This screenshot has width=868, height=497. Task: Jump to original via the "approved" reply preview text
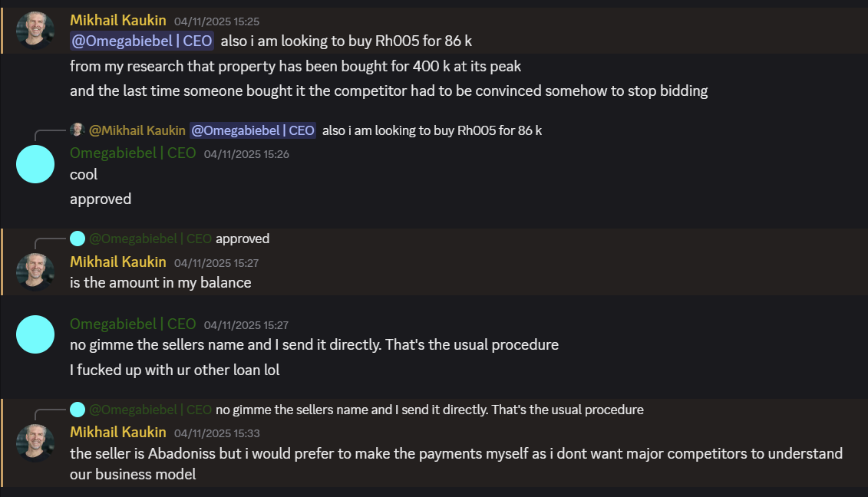243,239
